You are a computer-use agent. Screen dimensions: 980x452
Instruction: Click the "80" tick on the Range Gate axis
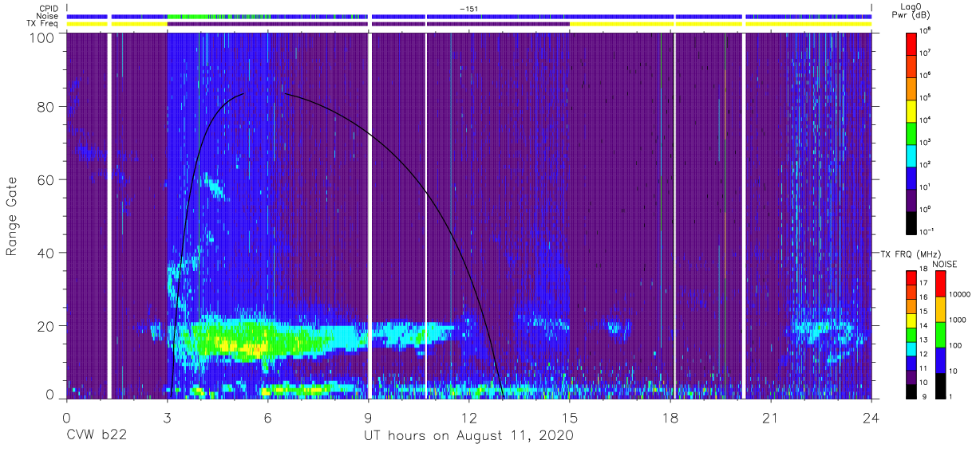point(45,107)
